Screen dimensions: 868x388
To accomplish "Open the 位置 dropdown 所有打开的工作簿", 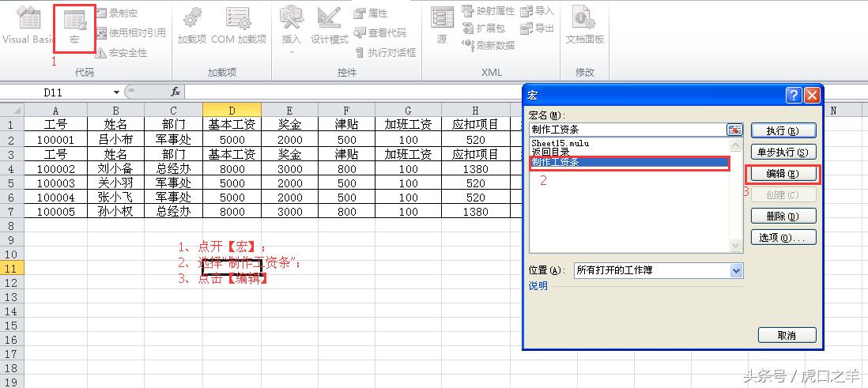I will [x=659, y=270].
